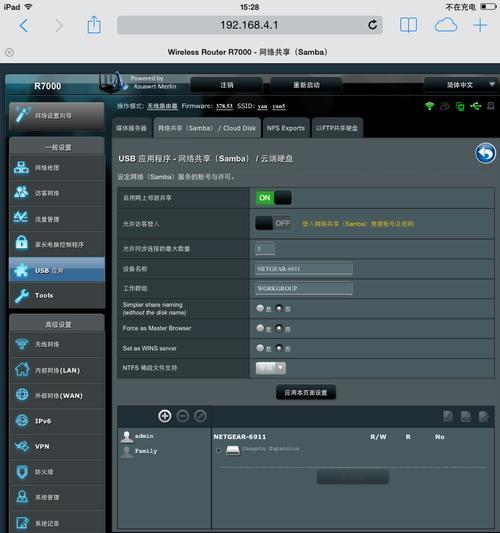Screen dimensions: 500x533
Task: Remove the selected account minus icon
Action: click(x=183, y=416)
